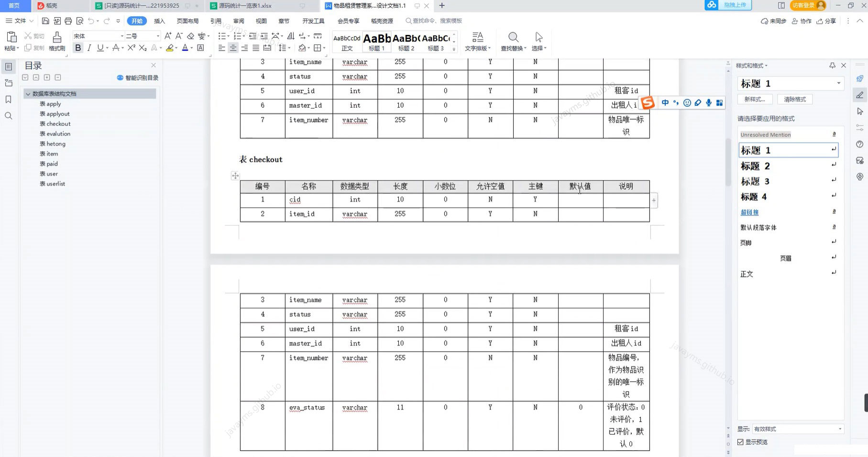Click the 新样式 button
The height and width of the screenshot is (457, 868).
755,99
